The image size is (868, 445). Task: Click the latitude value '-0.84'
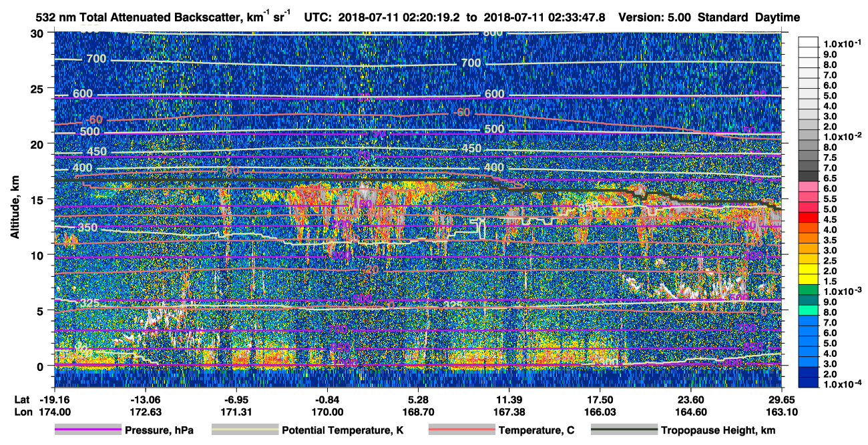[x=327, y=399]
